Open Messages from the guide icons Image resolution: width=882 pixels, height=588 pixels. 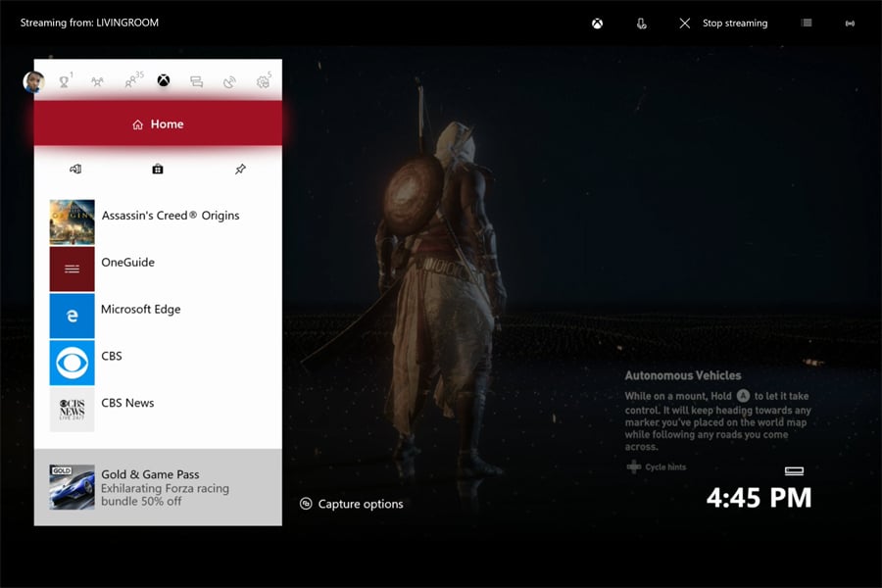[x=196, y=81]
